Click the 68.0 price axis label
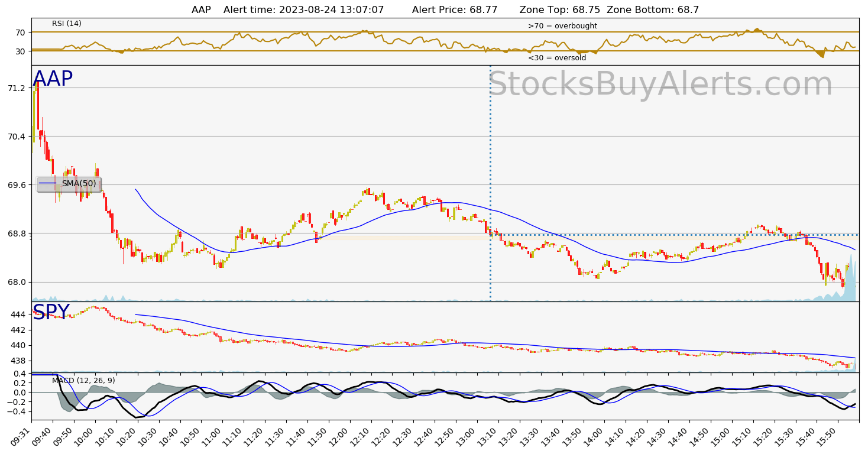Viewport: 868px width, 454px height. (16, 282)
